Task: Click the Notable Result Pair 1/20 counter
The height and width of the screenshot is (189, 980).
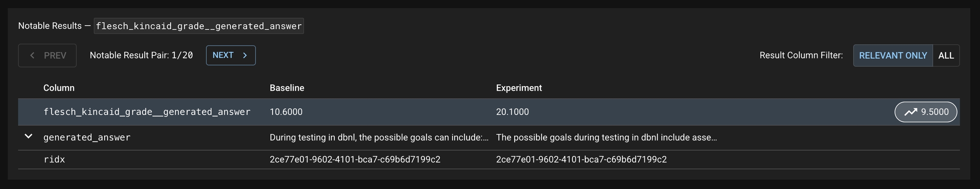Action: click(141, 55)
